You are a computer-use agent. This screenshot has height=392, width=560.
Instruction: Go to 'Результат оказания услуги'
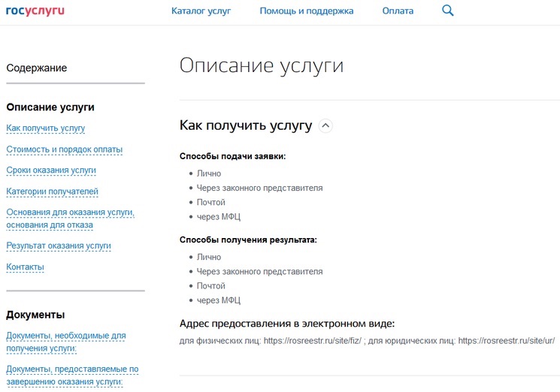[59, 246]
